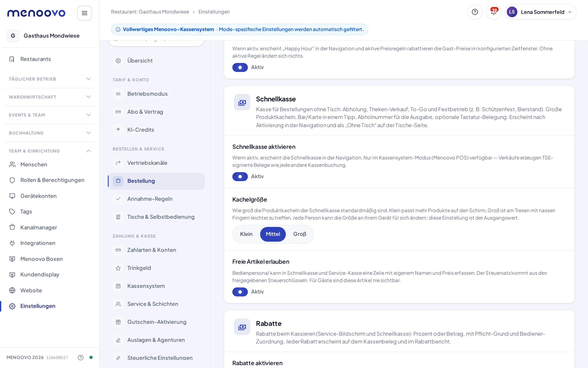The image size is (588, 368).
Task: Open Vertriebskanäle settings
Action: [156, 163]
